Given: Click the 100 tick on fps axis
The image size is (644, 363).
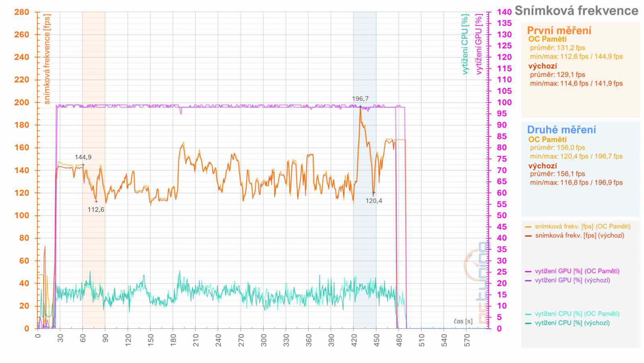Looking at the screenshot, I should click(x=22, y=215).
